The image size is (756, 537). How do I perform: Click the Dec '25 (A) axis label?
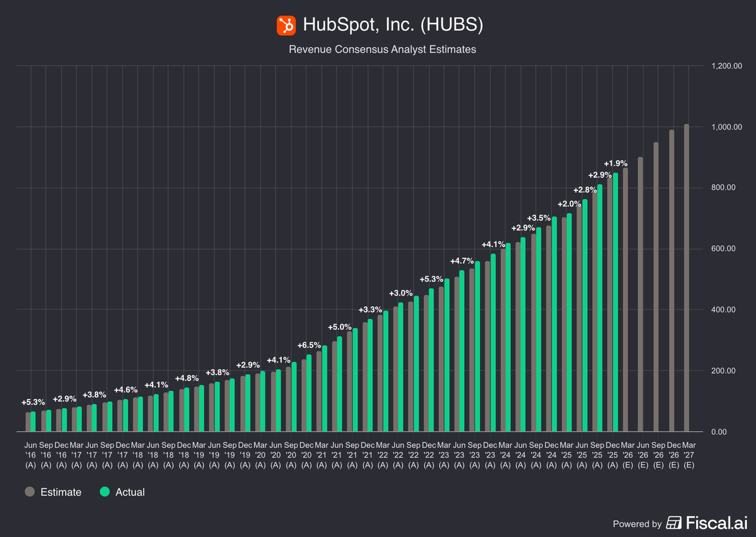(612, 455)
